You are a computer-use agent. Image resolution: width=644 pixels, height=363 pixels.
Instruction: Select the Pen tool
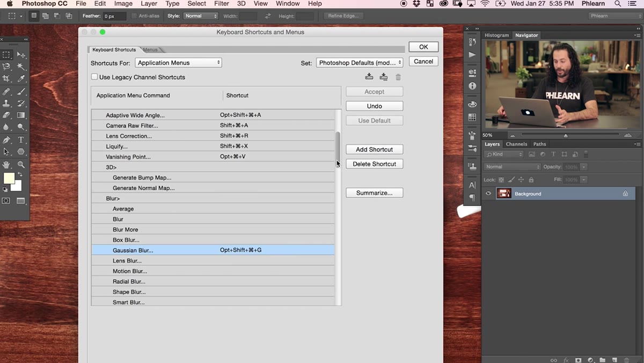point(6,140)
